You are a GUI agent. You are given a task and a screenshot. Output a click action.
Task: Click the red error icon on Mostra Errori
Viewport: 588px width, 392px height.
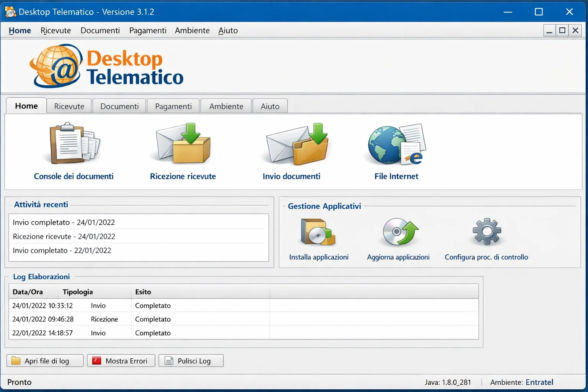coord(96,360)
